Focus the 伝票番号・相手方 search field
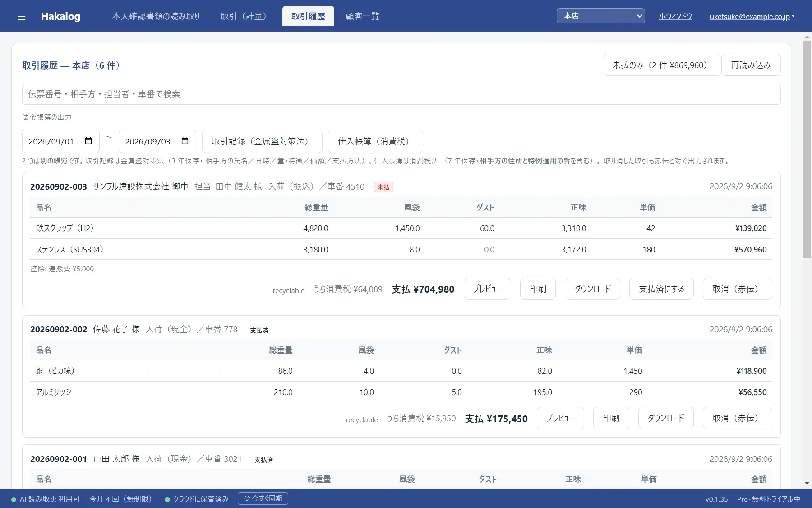 coord(401,94)
